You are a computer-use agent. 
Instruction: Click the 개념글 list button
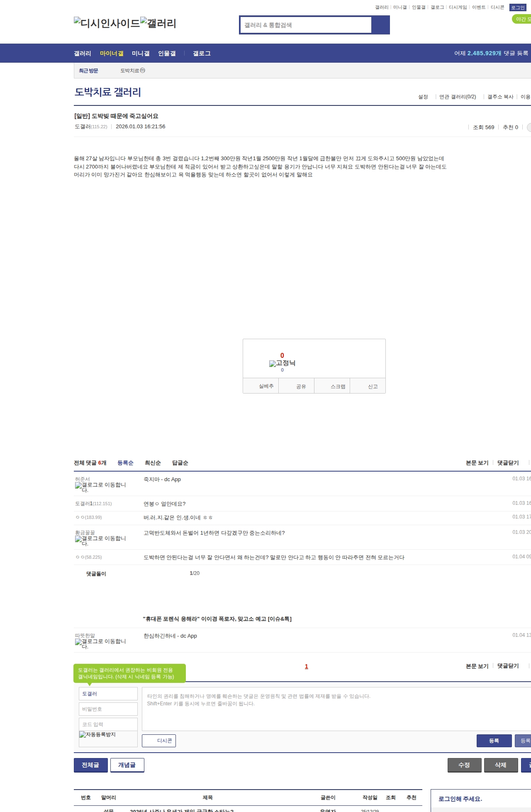click(x=127, y=765)
